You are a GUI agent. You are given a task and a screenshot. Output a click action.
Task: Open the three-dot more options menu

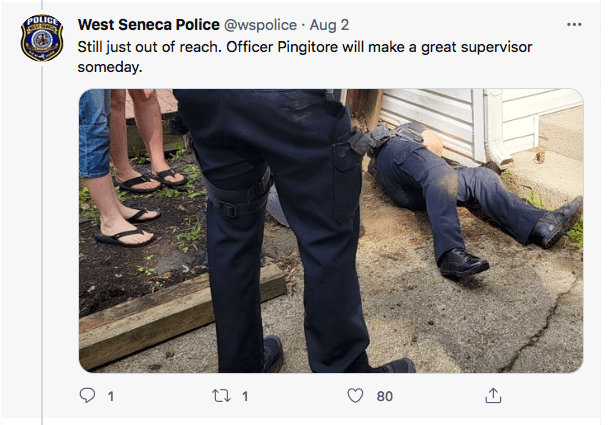pos(574,25)
